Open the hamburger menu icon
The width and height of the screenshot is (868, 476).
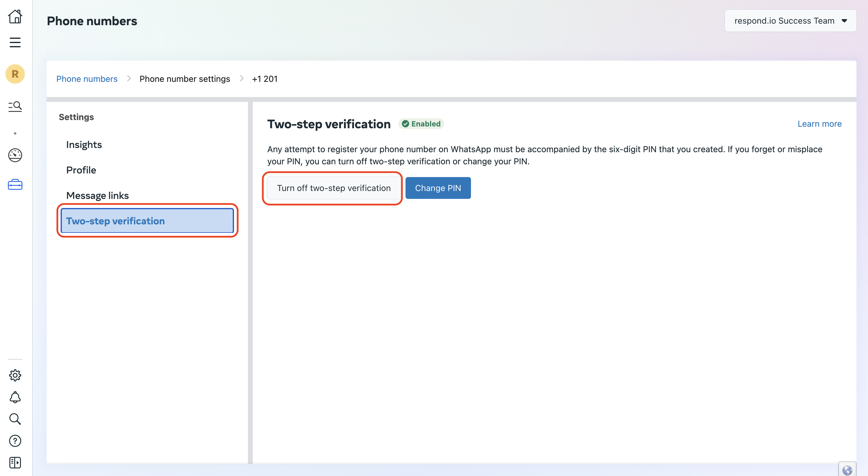(x=15, y=42)
